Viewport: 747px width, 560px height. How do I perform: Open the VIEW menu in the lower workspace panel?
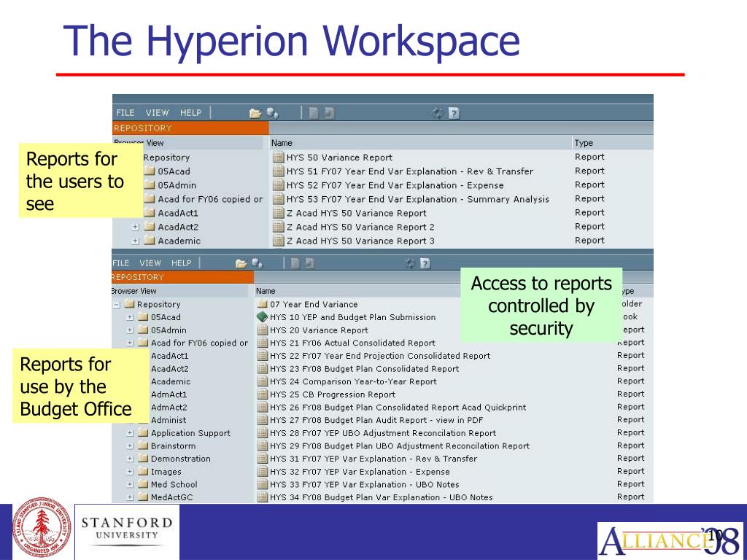coord(150,262)
